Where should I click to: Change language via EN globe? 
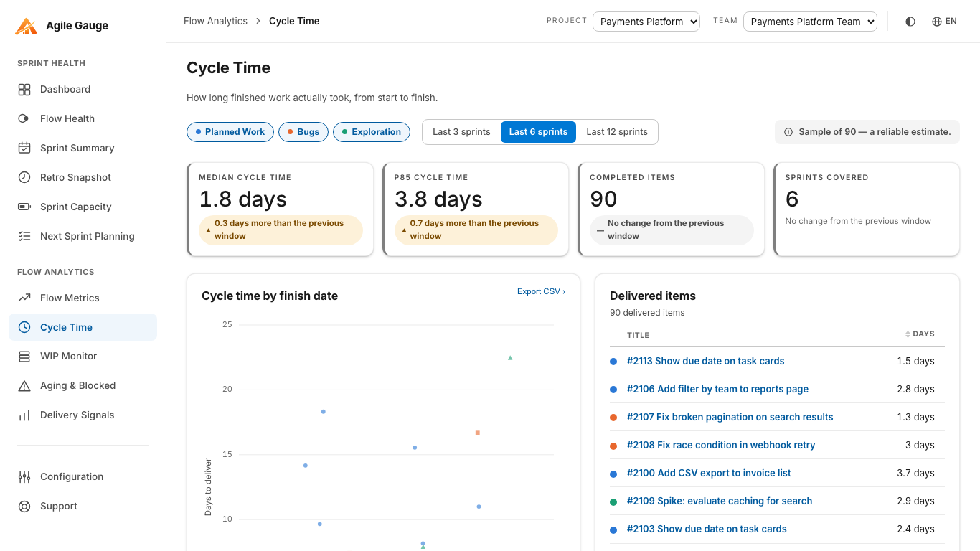(944, 22)
